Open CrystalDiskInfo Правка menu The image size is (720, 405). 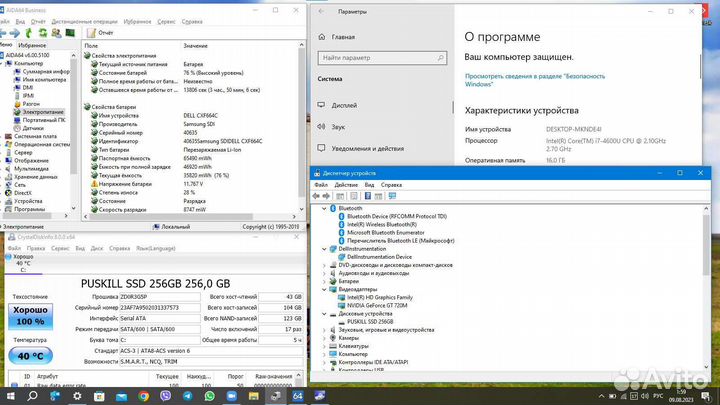[36, 248]
